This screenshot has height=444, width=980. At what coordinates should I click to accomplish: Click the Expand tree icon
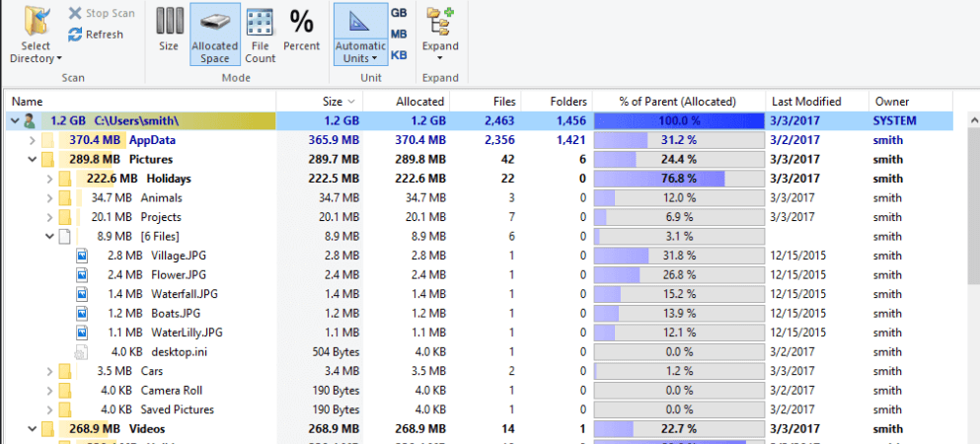point(440,24)
